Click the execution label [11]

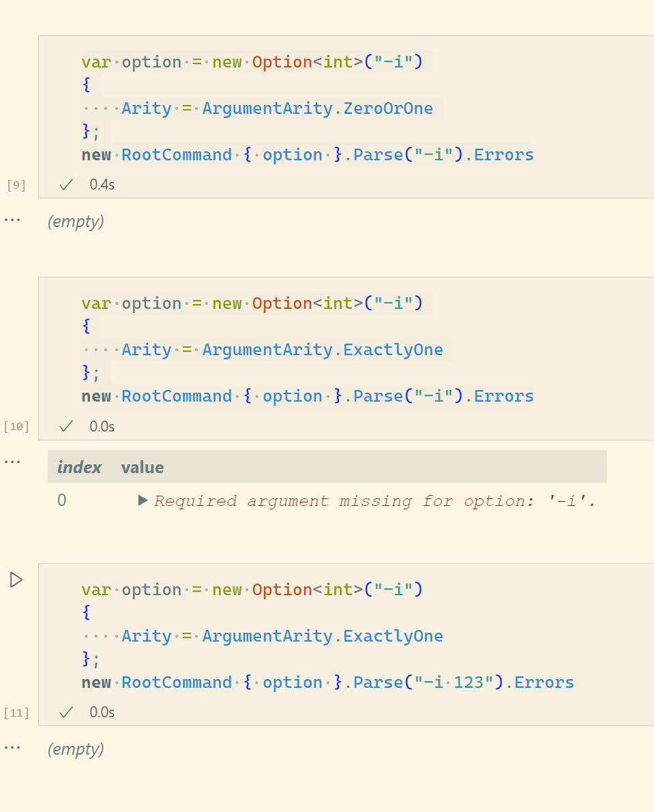point(16,712)
